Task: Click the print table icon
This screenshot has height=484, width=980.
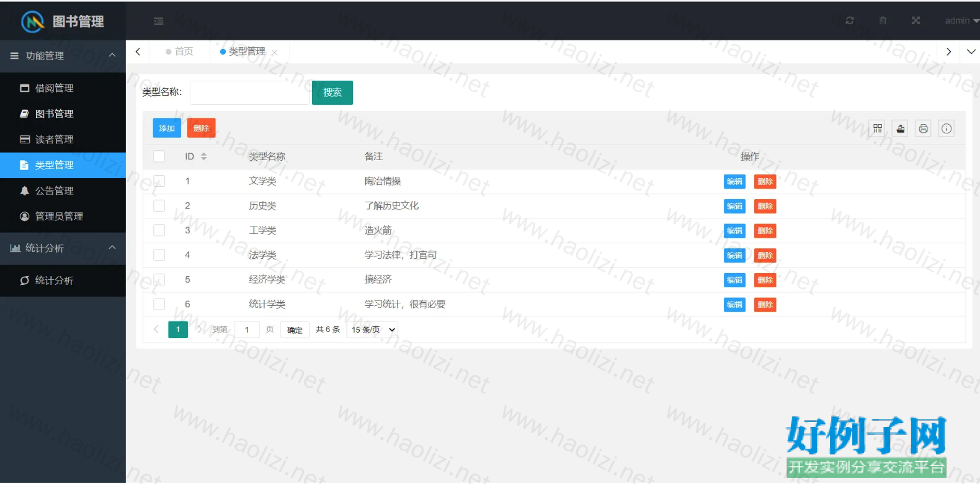Action: 924,128
